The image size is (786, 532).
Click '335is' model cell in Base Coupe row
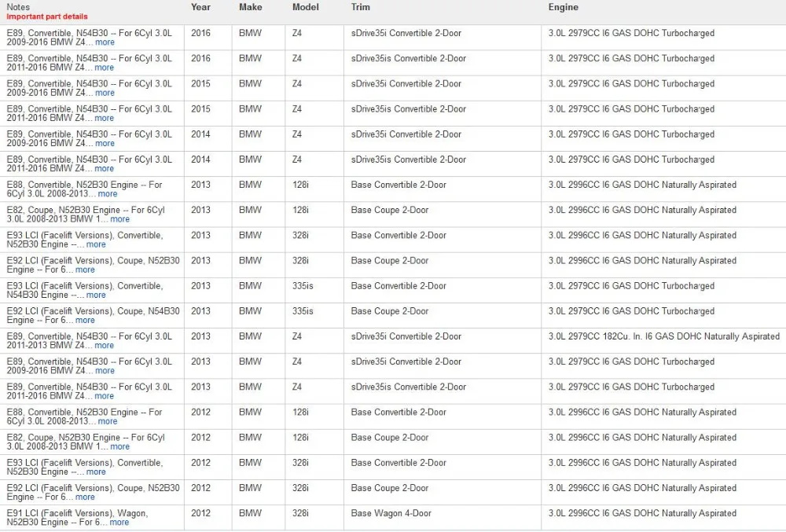tap(303, 311)
